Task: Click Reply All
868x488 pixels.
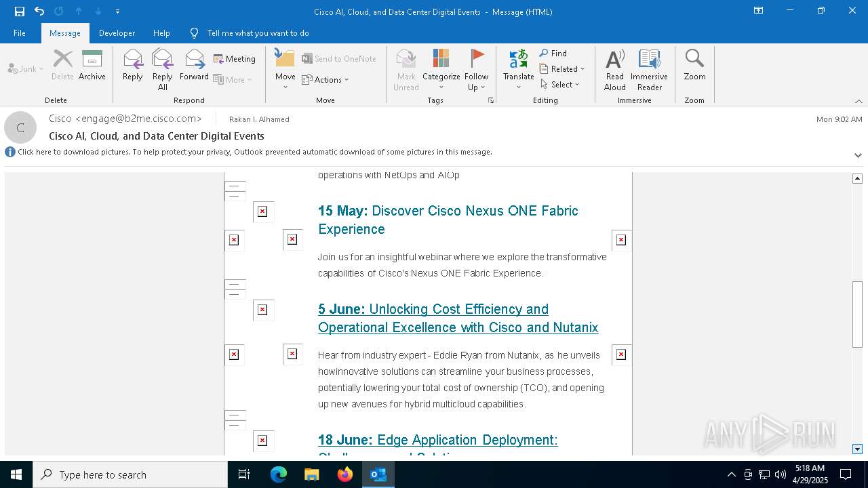Action: (163, 70)
